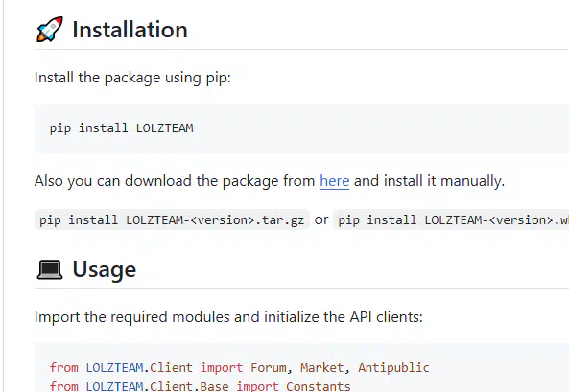Image resolution: width=569 pixels, height=392 pixels.
Task: Click the 'from LOLZTEAM.Client import Forum' code line
Action: [x=240, y=368]
